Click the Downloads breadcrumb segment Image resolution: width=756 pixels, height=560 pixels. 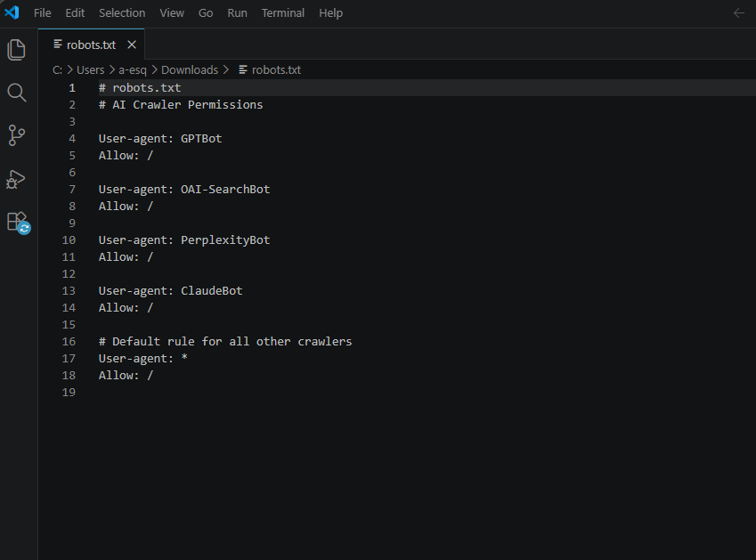coord(190,69)
